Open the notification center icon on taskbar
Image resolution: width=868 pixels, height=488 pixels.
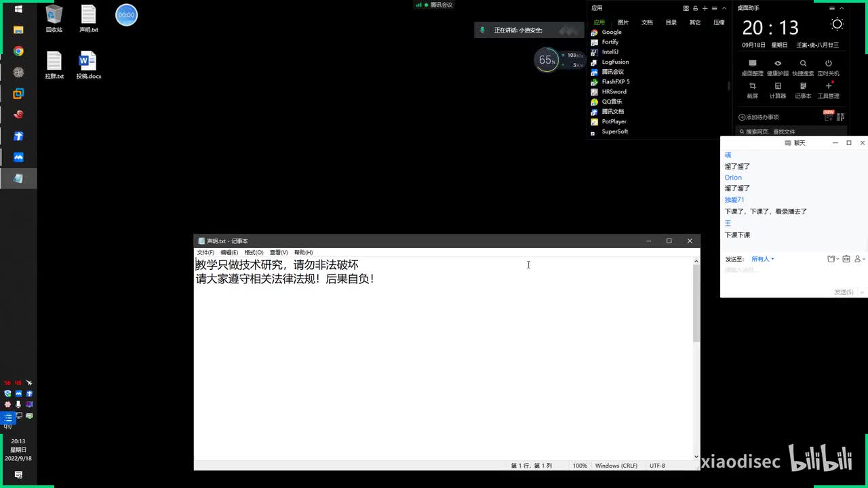18,475
